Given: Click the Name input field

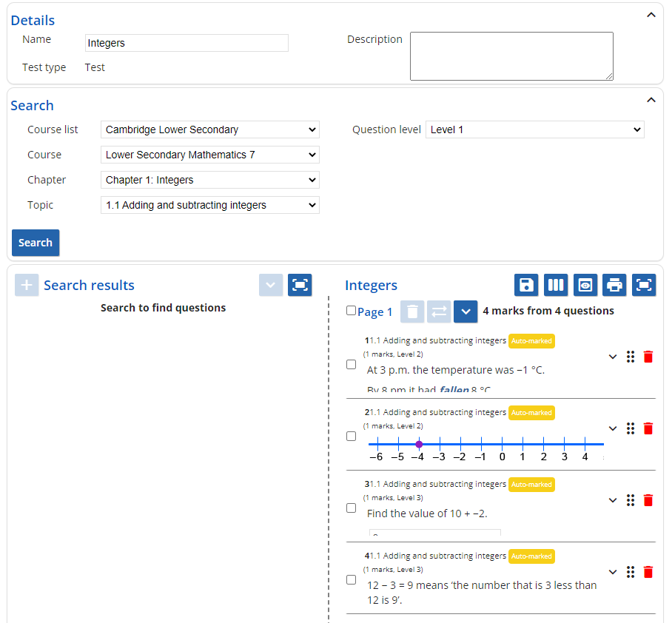Looking at the screenshot, I should tap(187, 43).
